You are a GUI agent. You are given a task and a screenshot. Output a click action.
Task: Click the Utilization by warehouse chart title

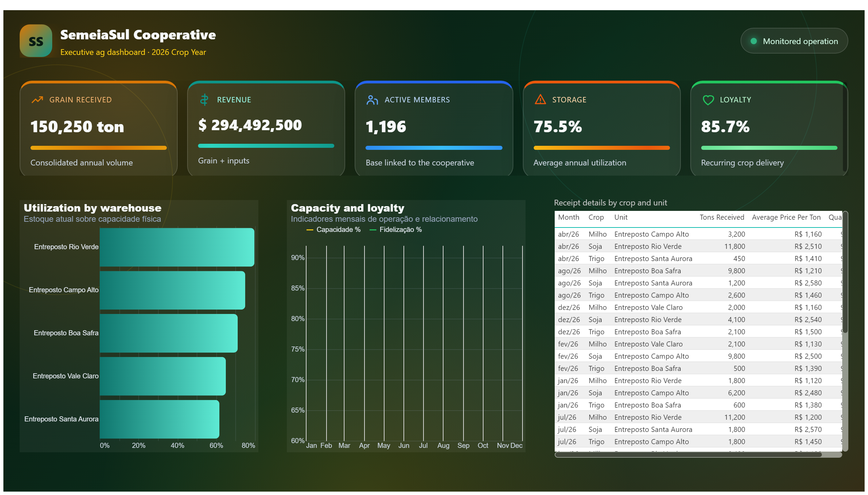coord(93,208)
